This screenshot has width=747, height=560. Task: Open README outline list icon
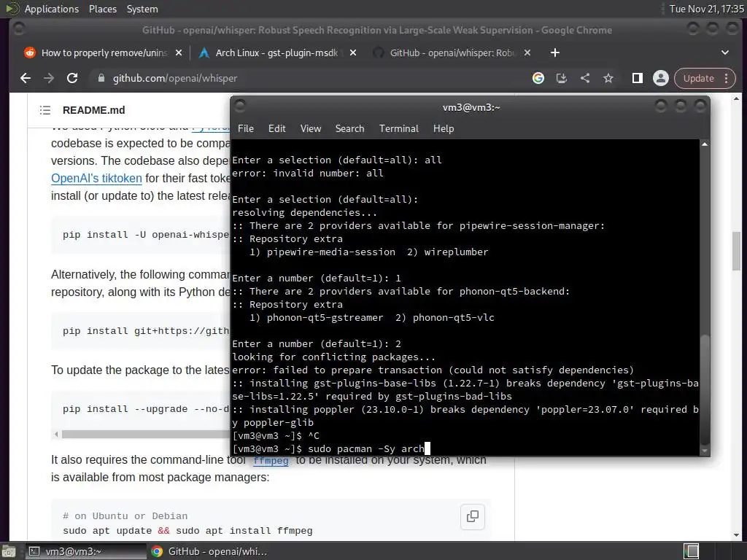[45, 110]
